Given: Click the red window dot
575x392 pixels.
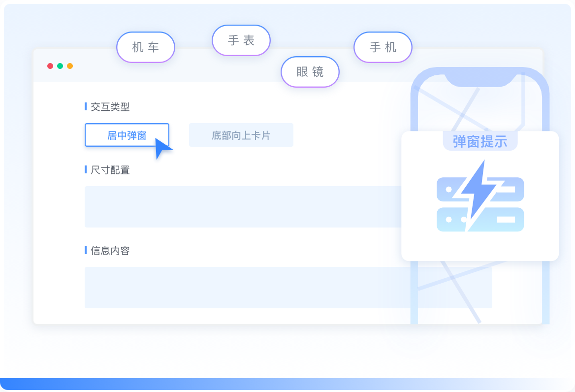Looking at the screenshot, I should pos(50,66).
